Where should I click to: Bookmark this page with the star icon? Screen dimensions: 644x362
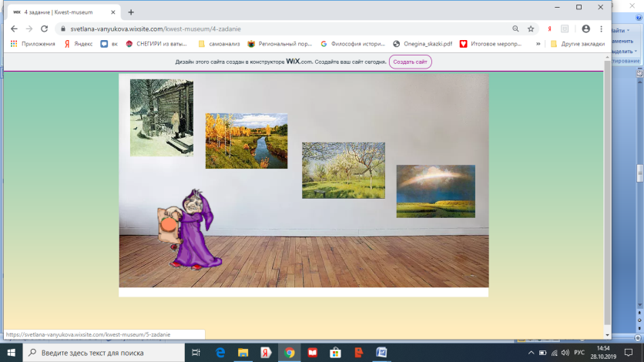531,28
